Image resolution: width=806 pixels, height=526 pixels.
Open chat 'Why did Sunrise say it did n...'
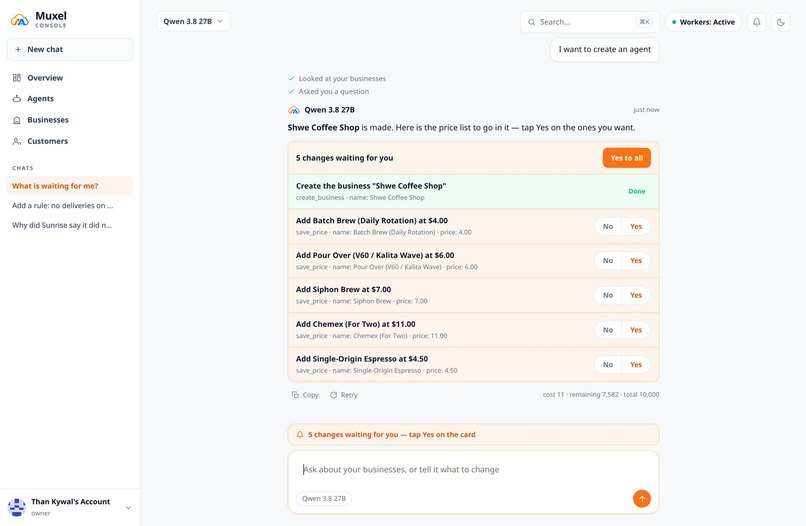(70, 225)
